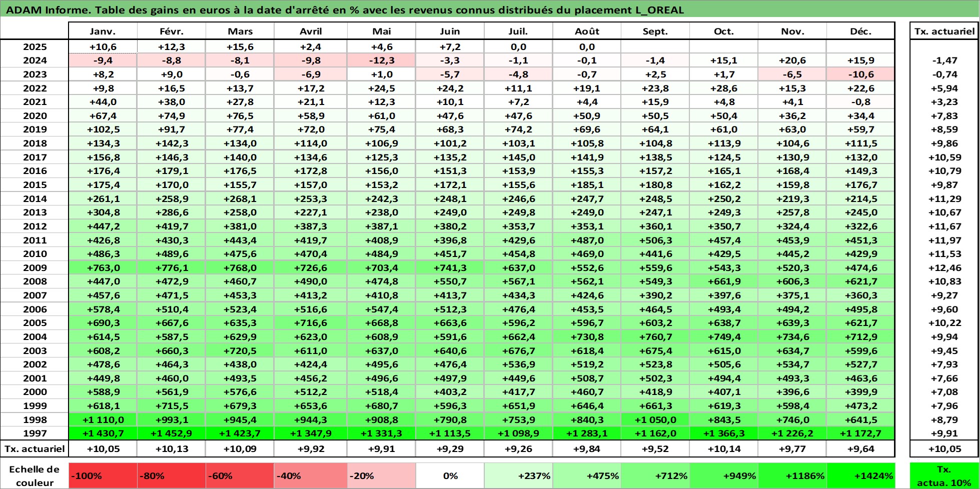The height and width of the screenshot is (489, 980).
Task: Select cell +1 430,7 in Janv. 1997
Action: click(103, 433)
